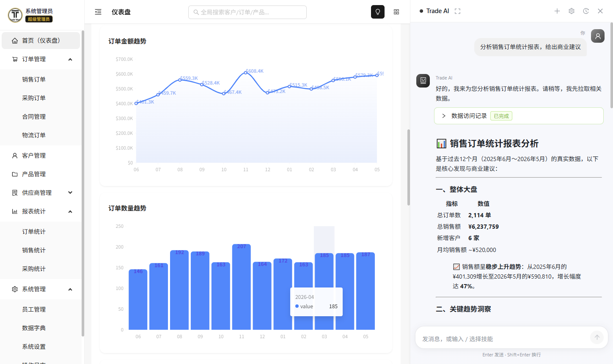Click the gear icon beside 系统管理
Image resolution: width=613 pixels, height=364 pixels.
pyautogui.click(x=15, y=289)
